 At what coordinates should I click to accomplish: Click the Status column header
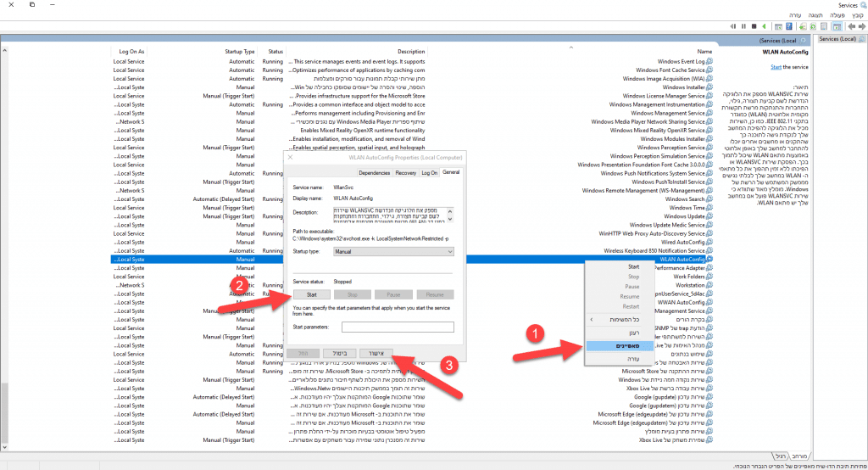click(275, 52)
